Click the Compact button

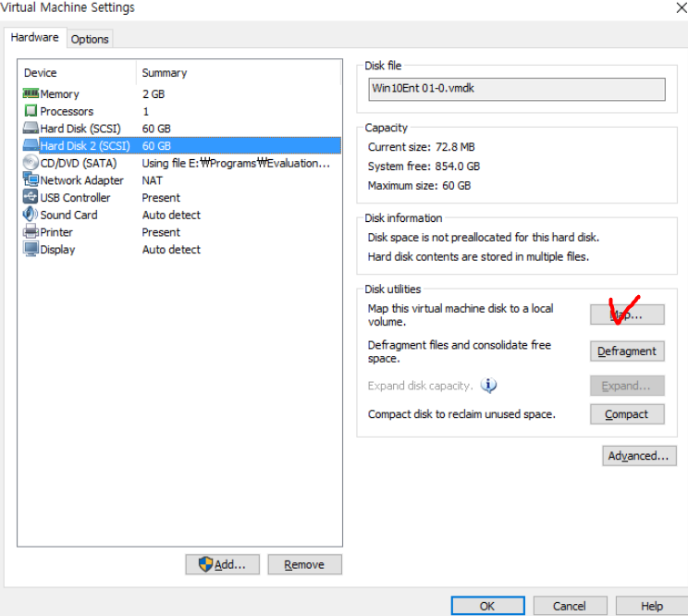(x=627, y=414)
